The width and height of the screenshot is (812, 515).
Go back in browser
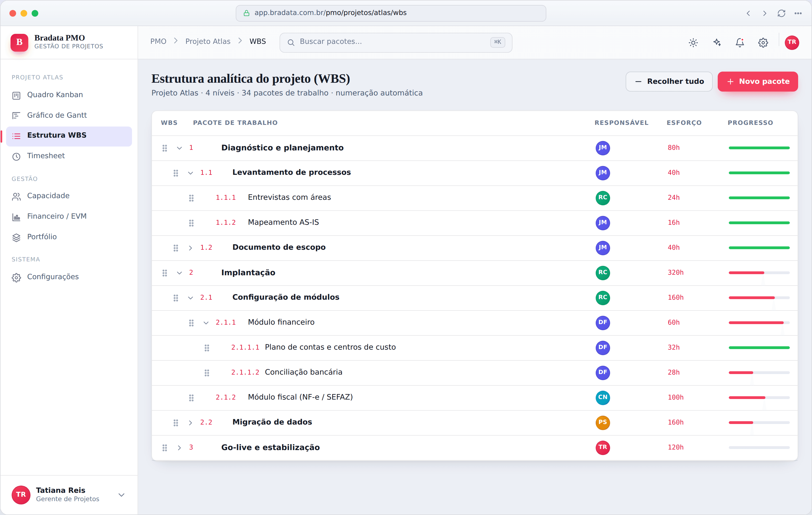pos(748,13)
